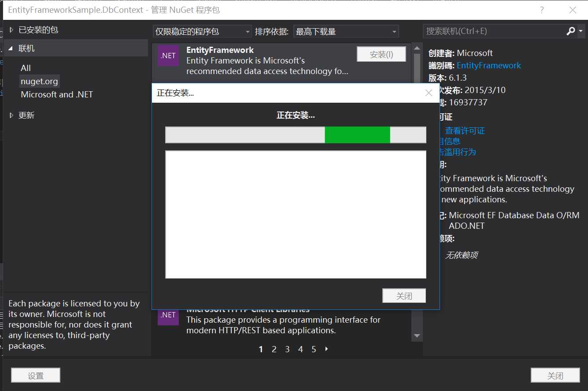Click the Close button in installing dialog
Viewport: 588px width, 391px height.
[404, 296]
